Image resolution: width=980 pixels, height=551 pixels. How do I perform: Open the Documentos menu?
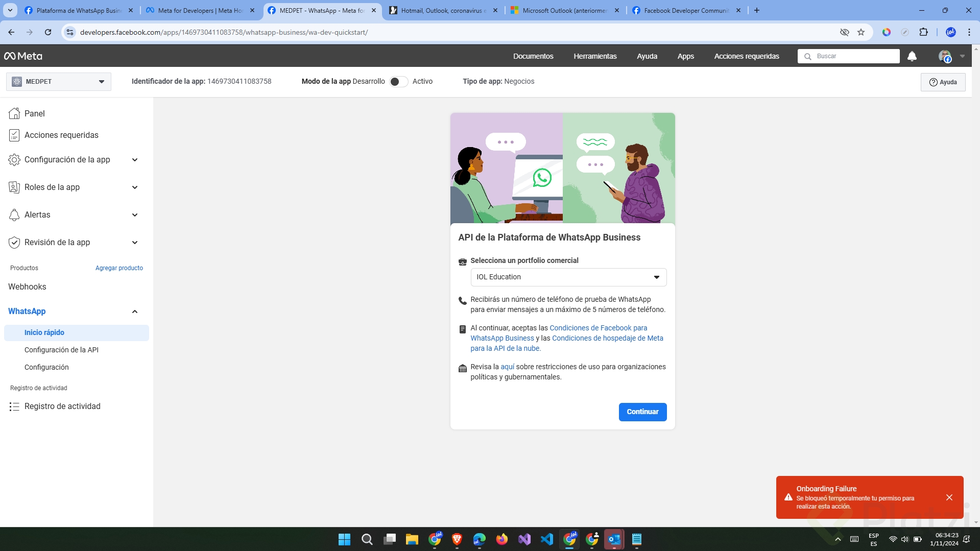point(533,56)
